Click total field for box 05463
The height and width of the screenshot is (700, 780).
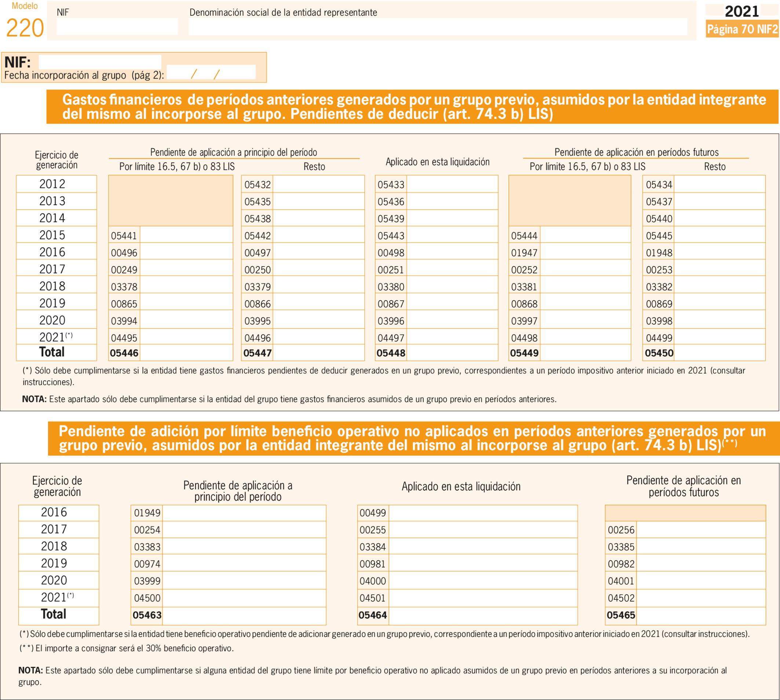click(244, 616)
